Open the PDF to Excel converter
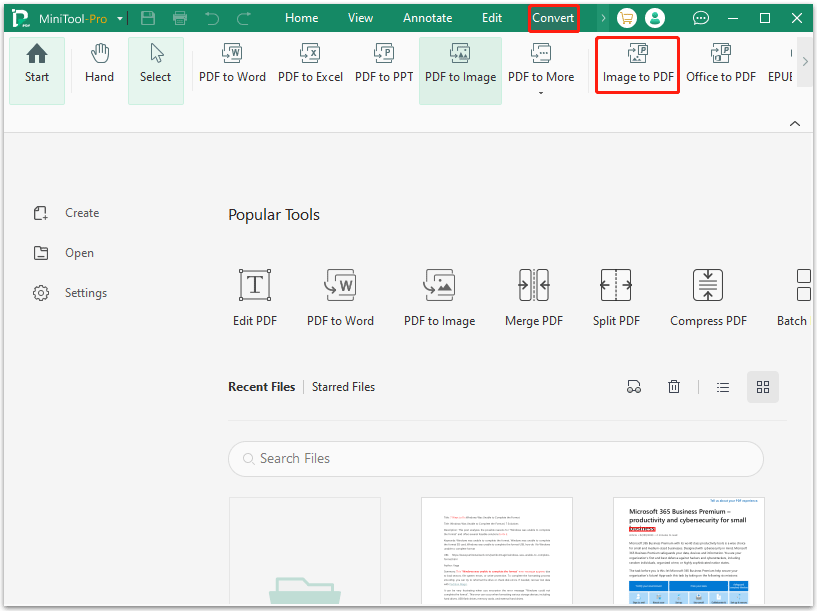 pyautogui.click(x=310, y=66)
